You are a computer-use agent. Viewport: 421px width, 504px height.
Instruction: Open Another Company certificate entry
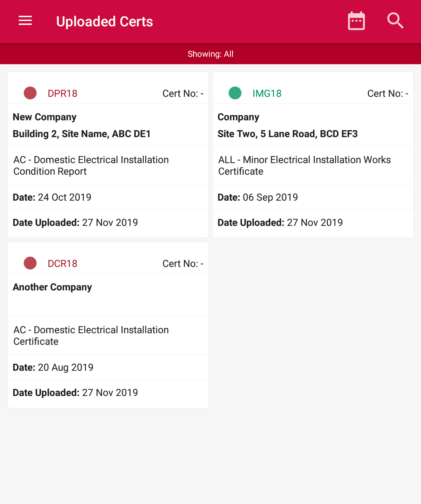point(52,287)
